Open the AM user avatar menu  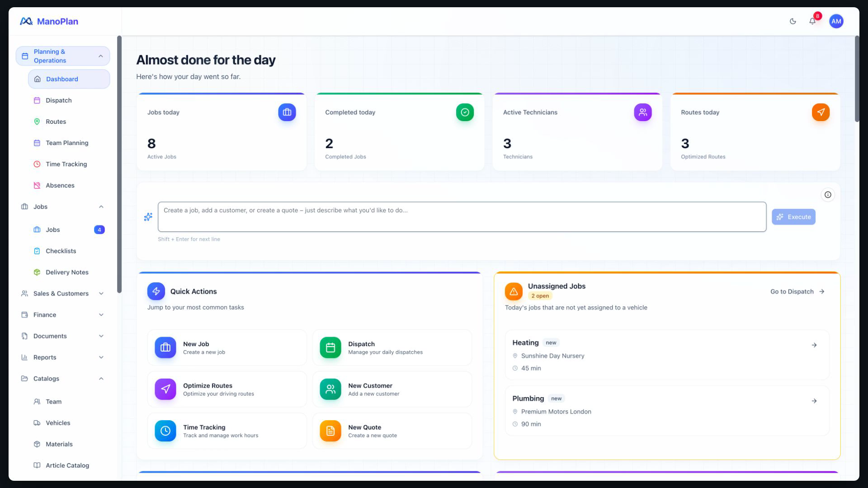click(x=836, y=21)
